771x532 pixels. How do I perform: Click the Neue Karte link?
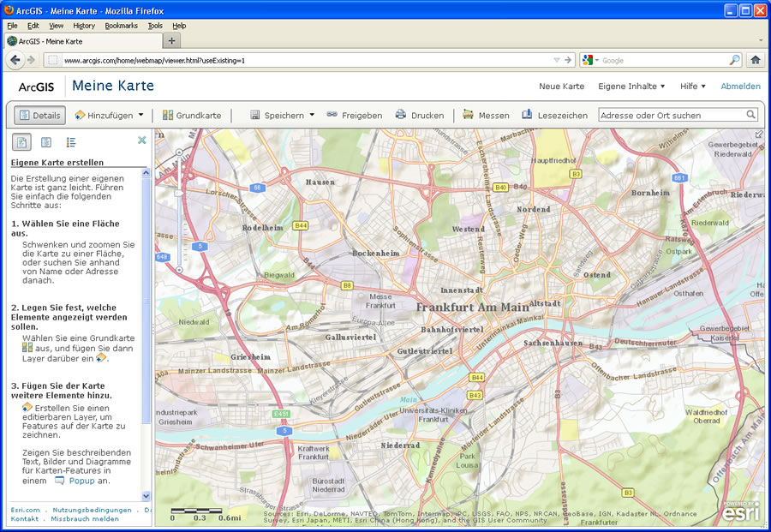pyautogui.click(x=561, y=87)
